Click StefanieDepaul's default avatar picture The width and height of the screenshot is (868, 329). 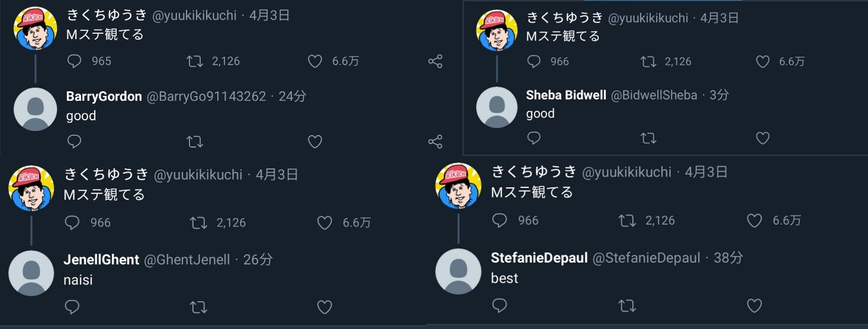(458, 271)
